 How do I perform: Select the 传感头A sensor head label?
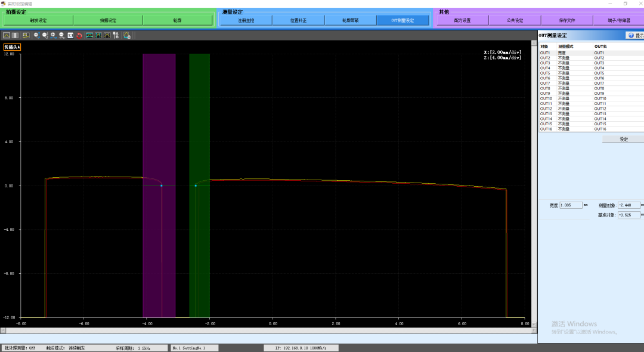[12, 47]
